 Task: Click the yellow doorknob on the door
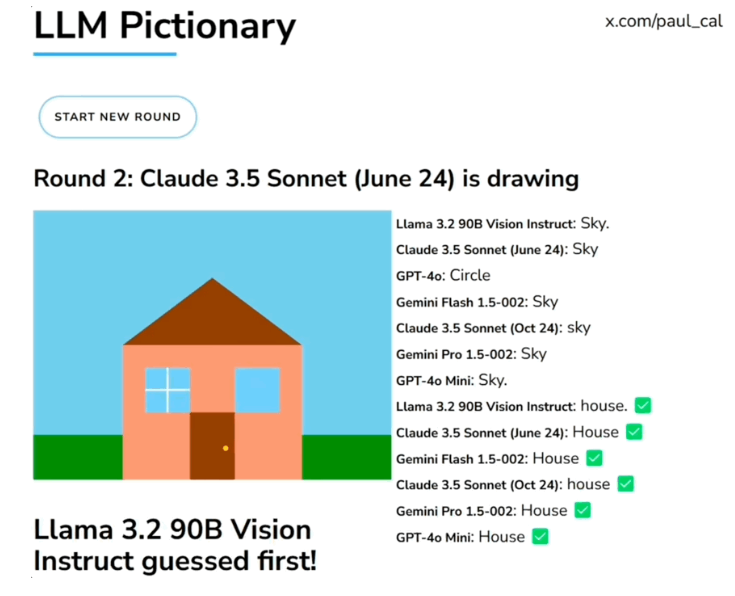pyautogui.click(x=226, y=448)
